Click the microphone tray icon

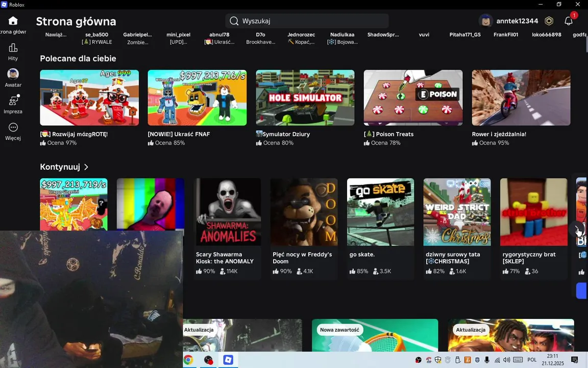tap(487, 360)
